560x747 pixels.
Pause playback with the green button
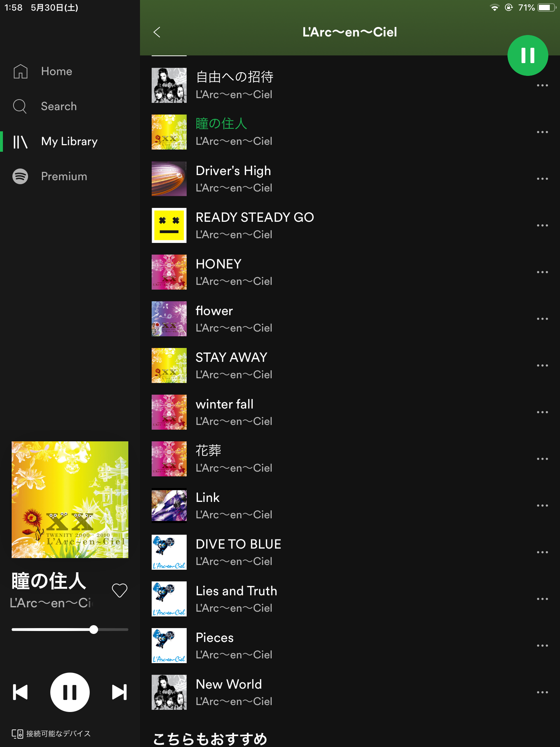[x=528, y=55]
